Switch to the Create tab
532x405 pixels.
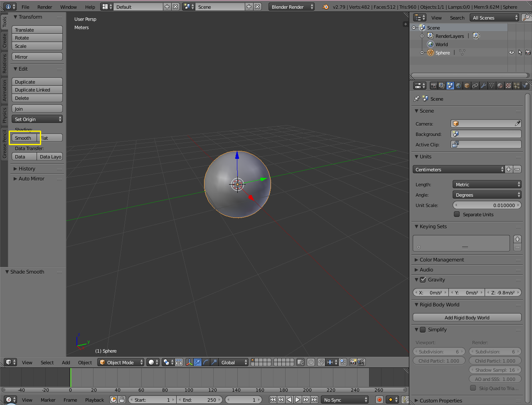pos(5,41)
